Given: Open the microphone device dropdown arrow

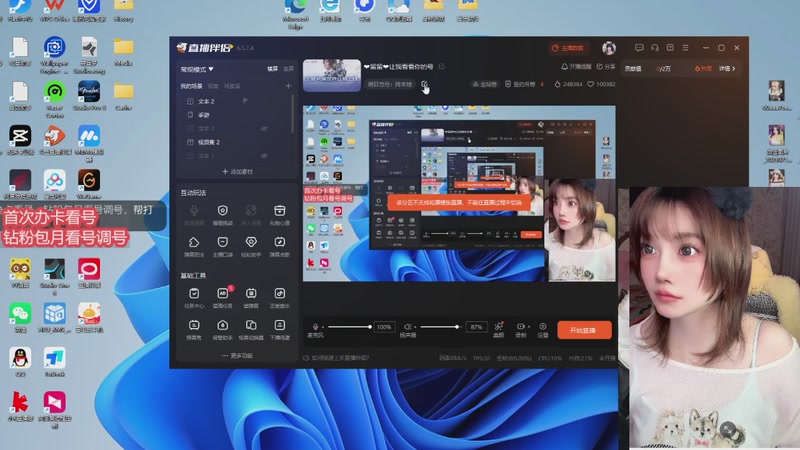Looking at the screenshot, I should (x=322, y=327).
